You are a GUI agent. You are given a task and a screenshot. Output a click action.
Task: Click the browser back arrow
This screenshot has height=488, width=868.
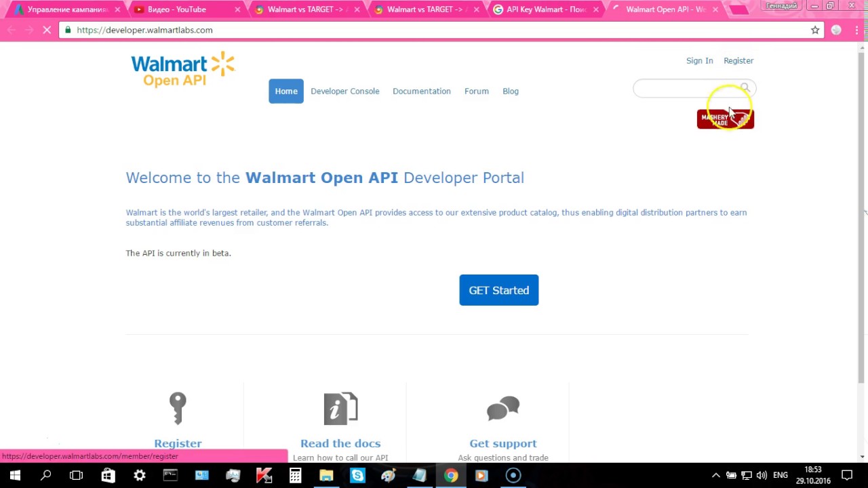pos(12,30)
